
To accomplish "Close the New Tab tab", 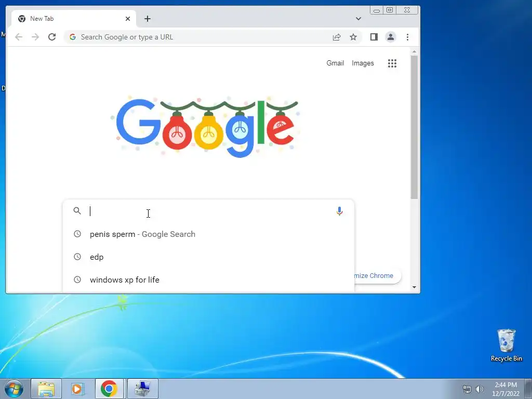I will coord(128,19).
